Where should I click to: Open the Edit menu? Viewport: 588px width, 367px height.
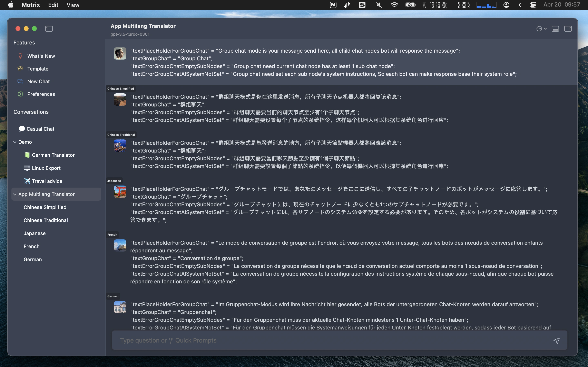53,5
